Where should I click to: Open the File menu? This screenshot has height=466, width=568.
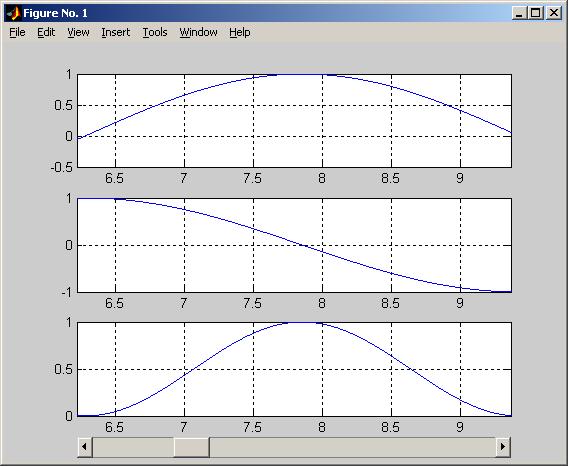click(x=17, y=32)
